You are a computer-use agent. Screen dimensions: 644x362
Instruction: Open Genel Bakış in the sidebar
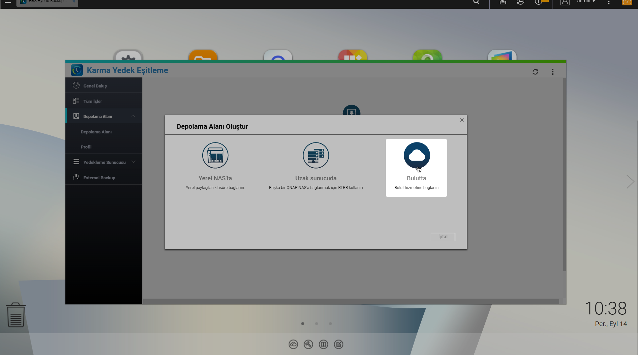(95, 86)
